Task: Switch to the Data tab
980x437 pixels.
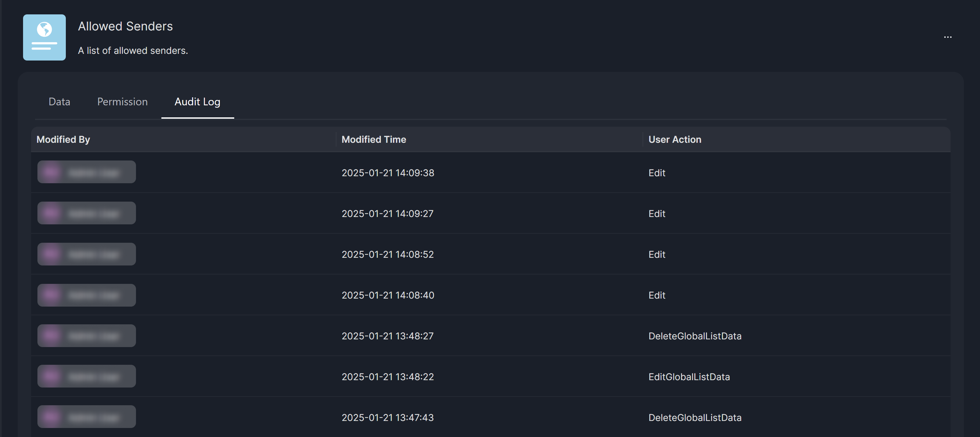Action: 59,102
